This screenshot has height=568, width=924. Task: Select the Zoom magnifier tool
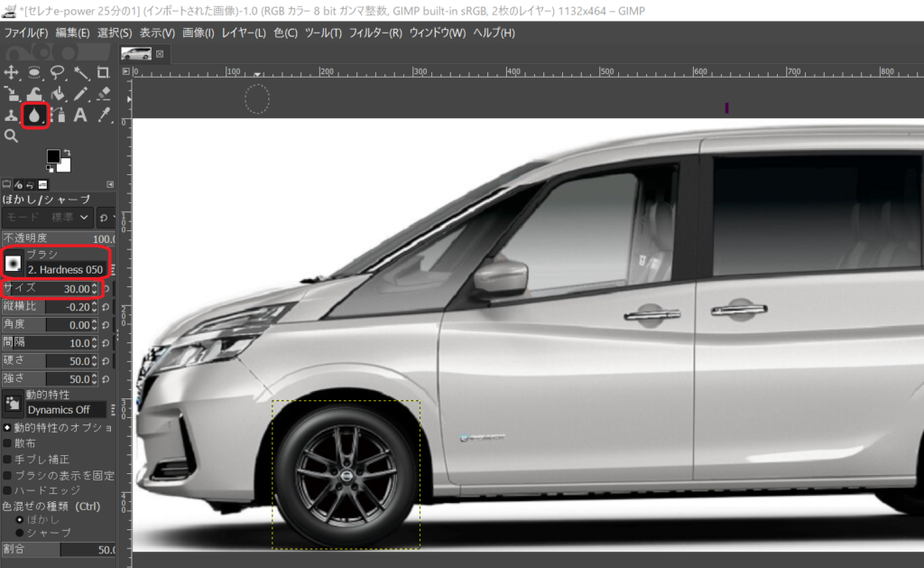point(12,135)
